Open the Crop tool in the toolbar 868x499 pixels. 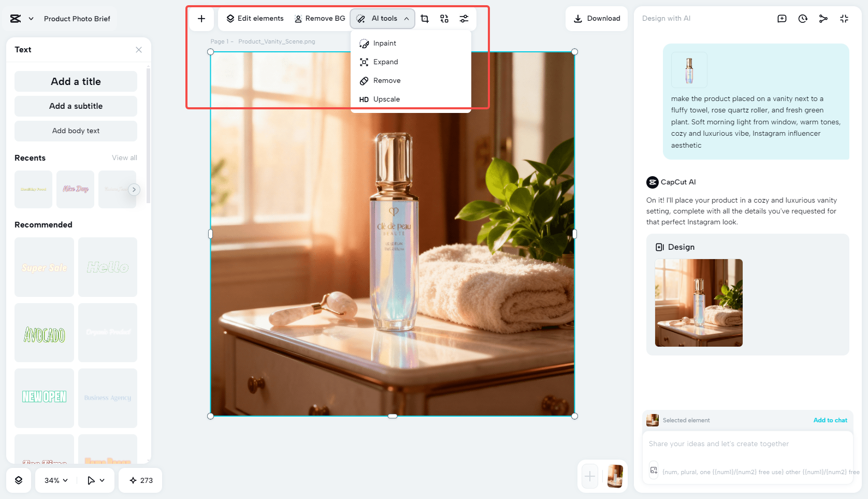425,18
